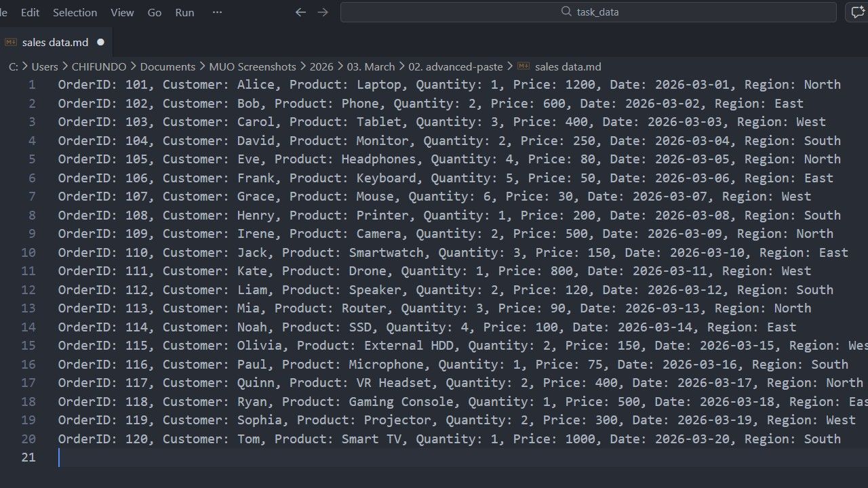Screen dimensions: 868x488
Task: Click line number 21 in the gutter
Action: pyautogui.click(x=28, y=457)
